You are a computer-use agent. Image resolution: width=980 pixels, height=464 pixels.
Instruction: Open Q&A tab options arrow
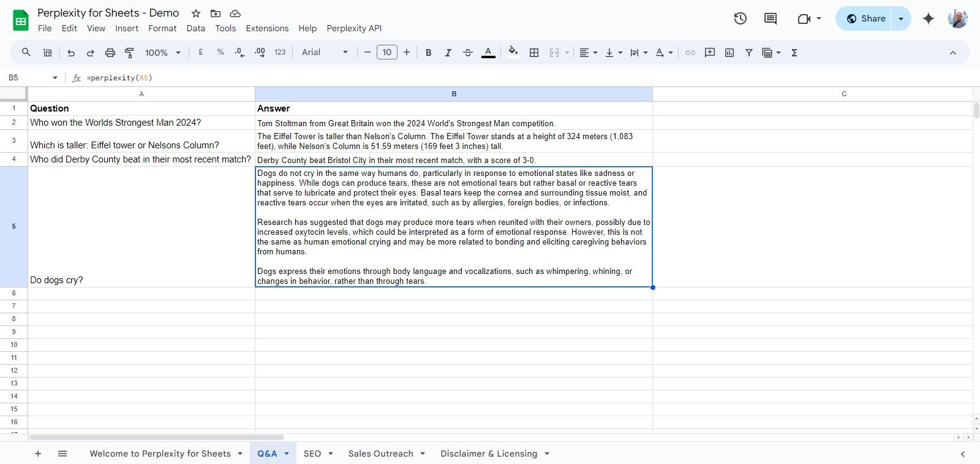(286, 454)
